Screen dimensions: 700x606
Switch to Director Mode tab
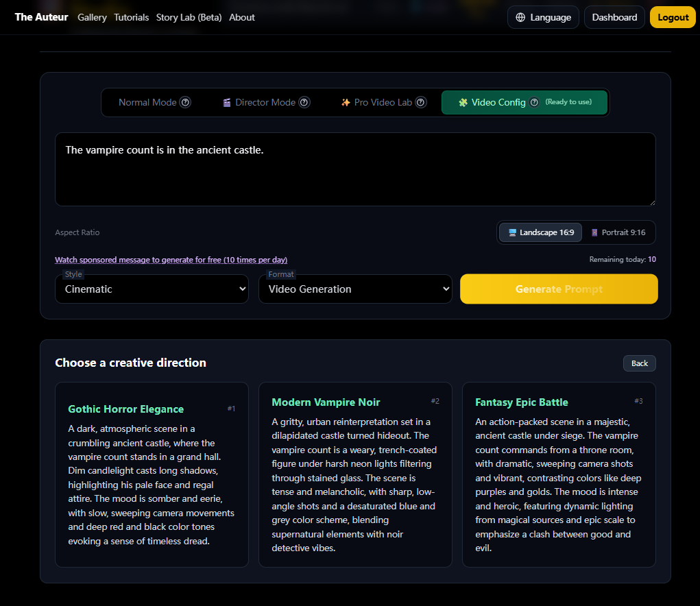click(266, 102)
